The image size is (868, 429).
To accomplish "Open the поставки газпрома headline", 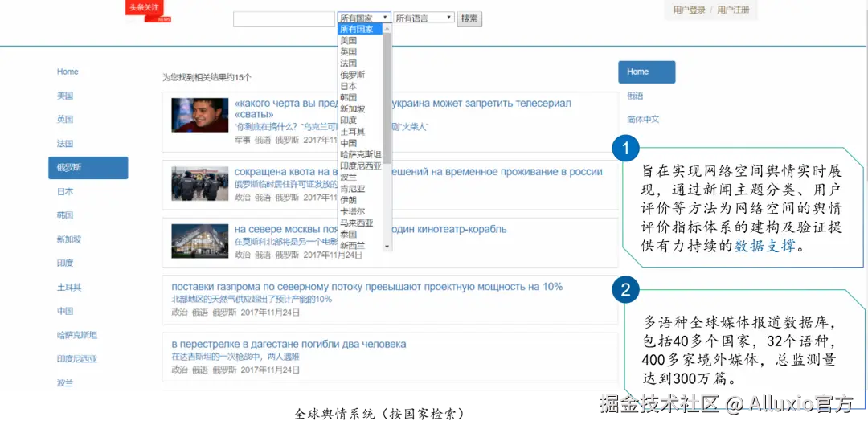I will click(367, 287).
